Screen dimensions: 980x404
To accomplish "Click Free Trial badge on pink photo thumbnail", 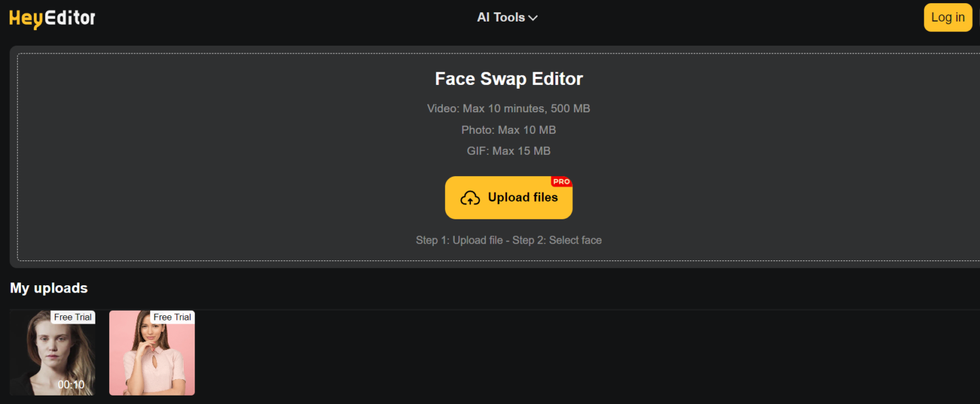I will tap(172, 317).
